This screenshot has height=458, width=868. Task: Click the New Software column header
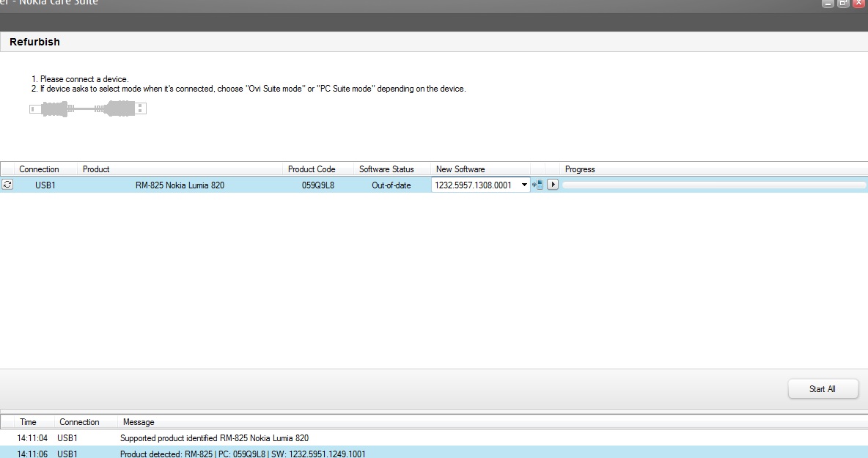click(460, 169)
